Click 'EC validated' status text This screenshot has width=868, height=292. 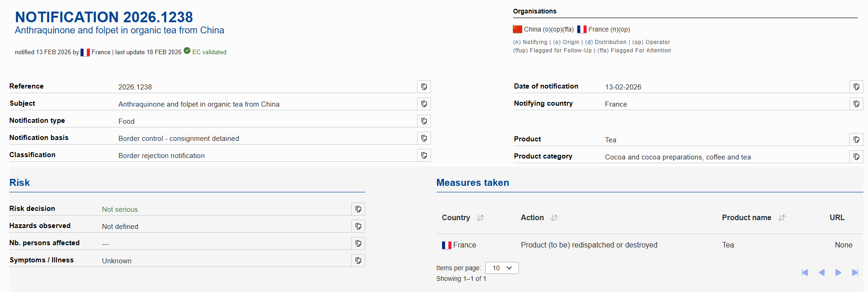point(209,52)
